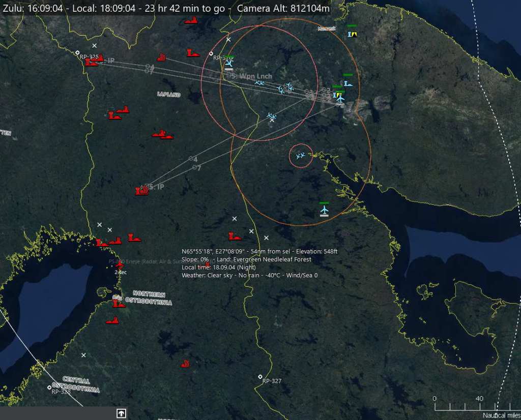Click the red unit at the IP waypoint
The height and width of the screenshot is (420, 521).
141,191
